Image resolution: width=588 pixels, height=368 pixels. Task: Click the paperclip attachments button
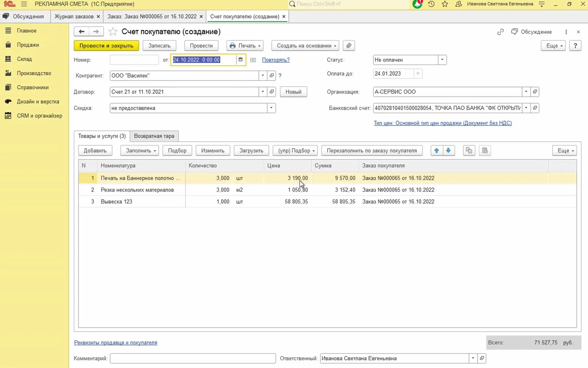(x=349, y=46)
